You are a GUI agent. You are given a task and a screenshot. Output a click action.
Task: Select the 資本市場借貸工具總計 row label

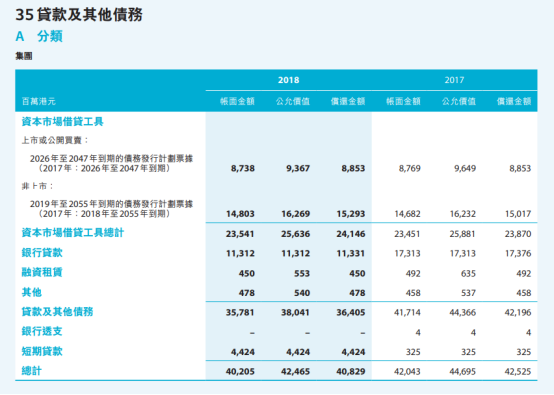tap(73, 233)
